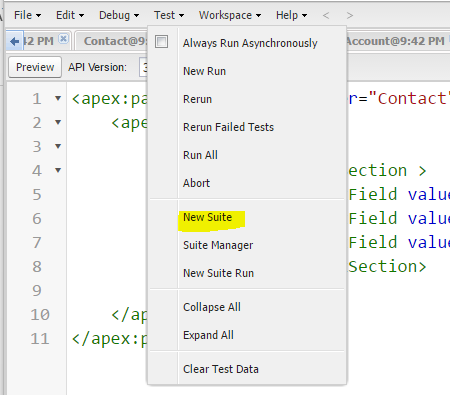Click the Preview button
The width and height of the screenshot is (450, 395).
(35, 67)
